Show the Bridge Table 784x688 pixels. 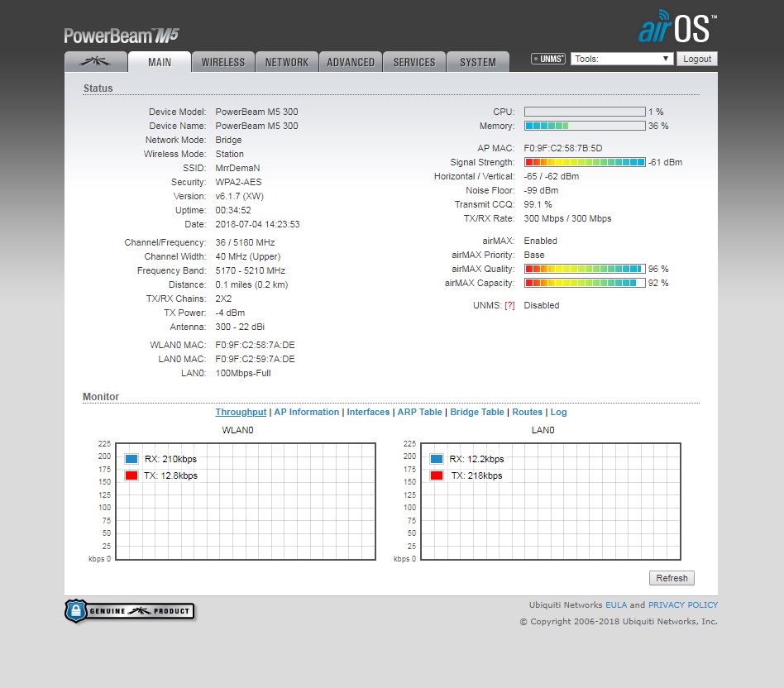point(477,412)
